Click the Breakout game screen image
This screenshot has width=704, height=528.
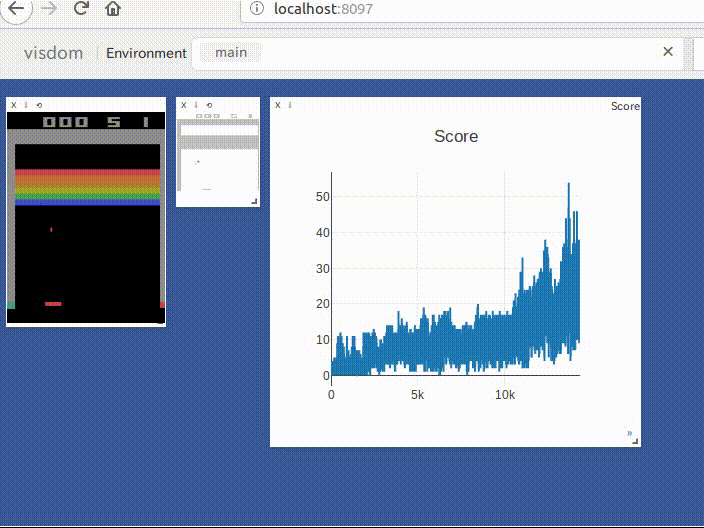86,217
